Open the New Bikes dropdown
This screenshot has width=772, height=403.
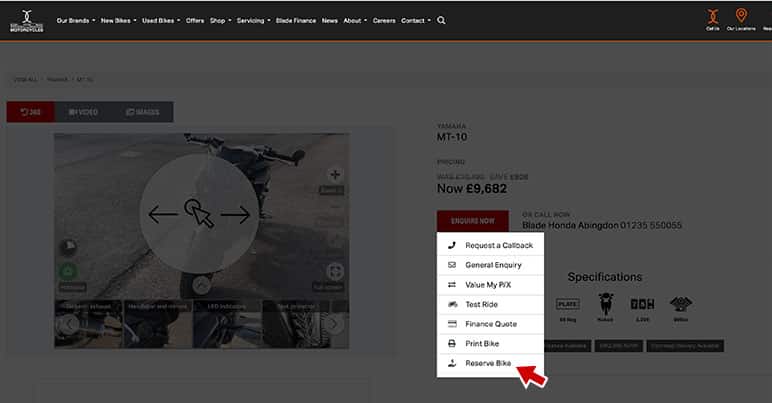[x=118, y=21]
